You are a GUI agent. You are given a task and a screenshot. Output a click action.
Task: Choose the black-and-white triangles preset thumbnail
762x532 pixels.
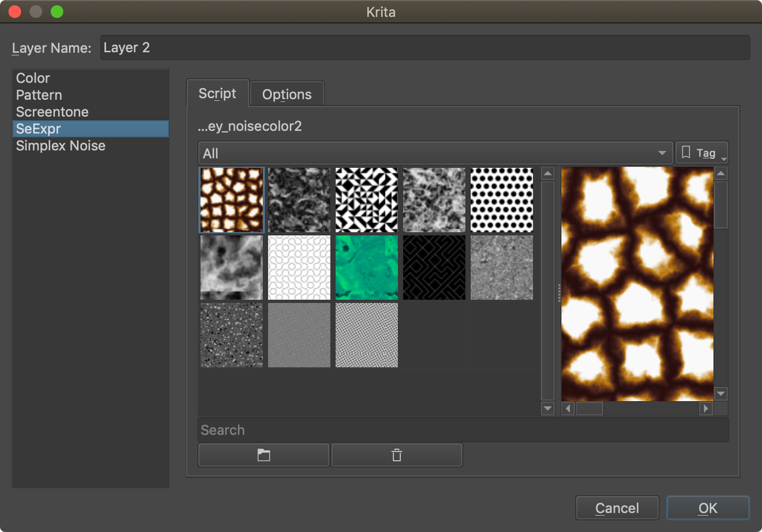(367, 200)
